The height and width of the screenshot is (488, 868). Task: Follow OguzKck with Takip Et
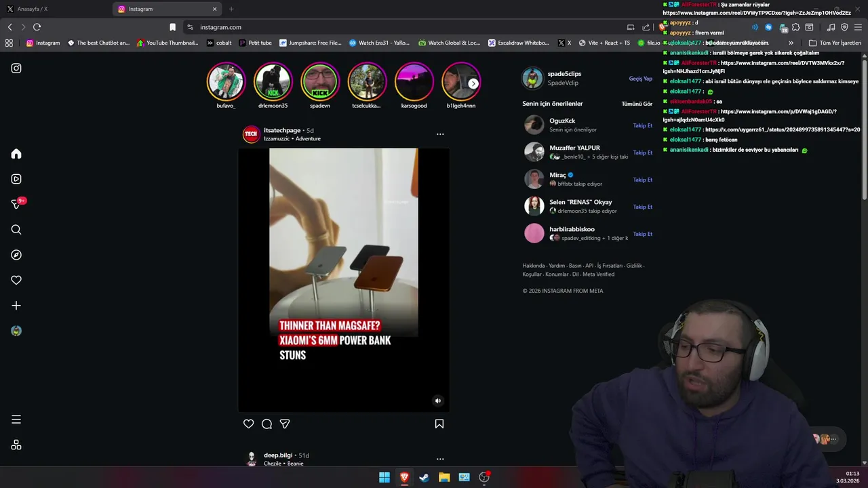click(x=643, y=125)
